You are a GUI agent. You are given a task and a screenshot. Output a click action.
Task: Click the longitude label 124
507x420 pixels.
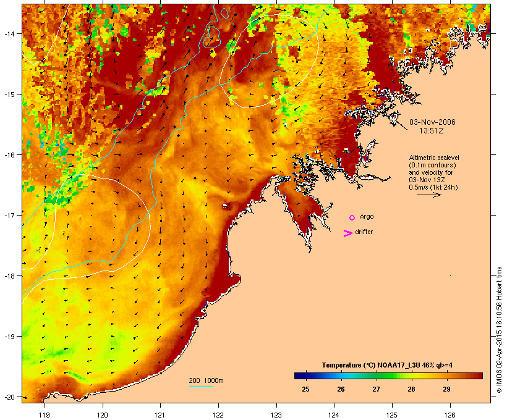(334, 415)
